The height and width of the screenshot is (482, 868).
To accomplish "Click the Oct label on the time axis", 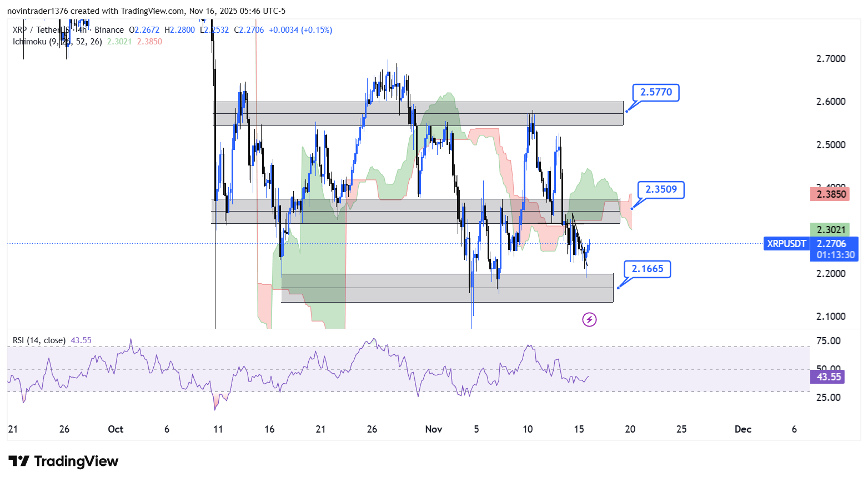I will (x=116, y=429).
